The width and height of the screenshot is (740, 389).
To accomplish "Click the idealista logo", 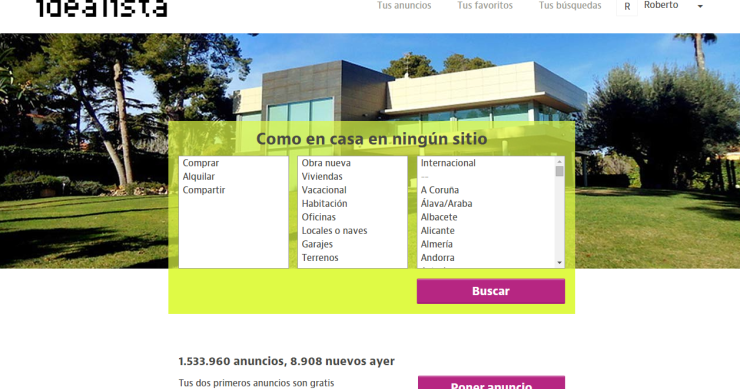I will [x=101, y=8].
